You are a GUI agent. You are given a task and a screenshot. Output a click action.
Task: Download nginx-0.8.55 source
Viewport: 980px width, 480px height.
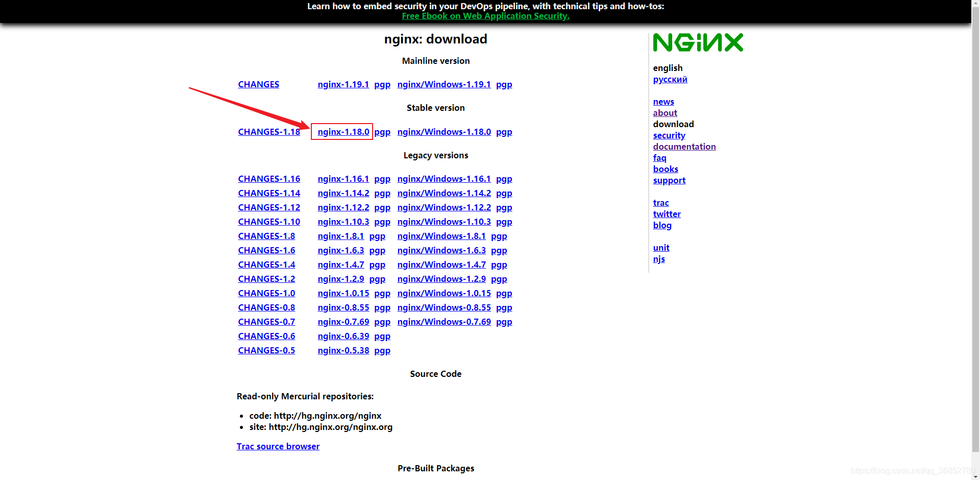click(343, 307)
